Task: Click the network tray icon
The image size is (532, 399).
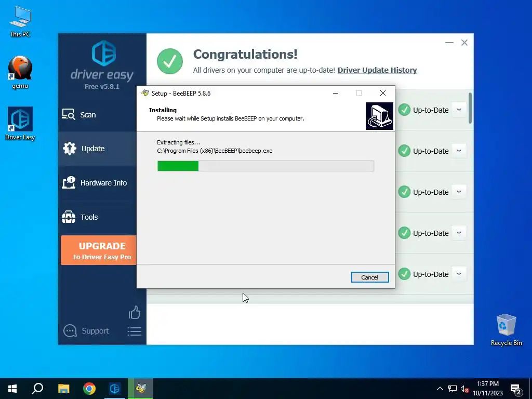Action: pos(453,389)
